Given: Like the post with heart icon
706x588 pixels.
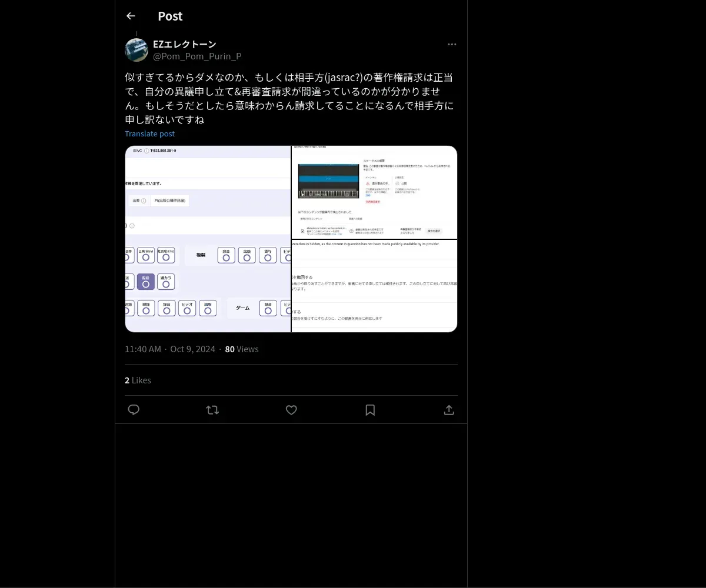Looking at the screenshot, I should pos(291,410).
